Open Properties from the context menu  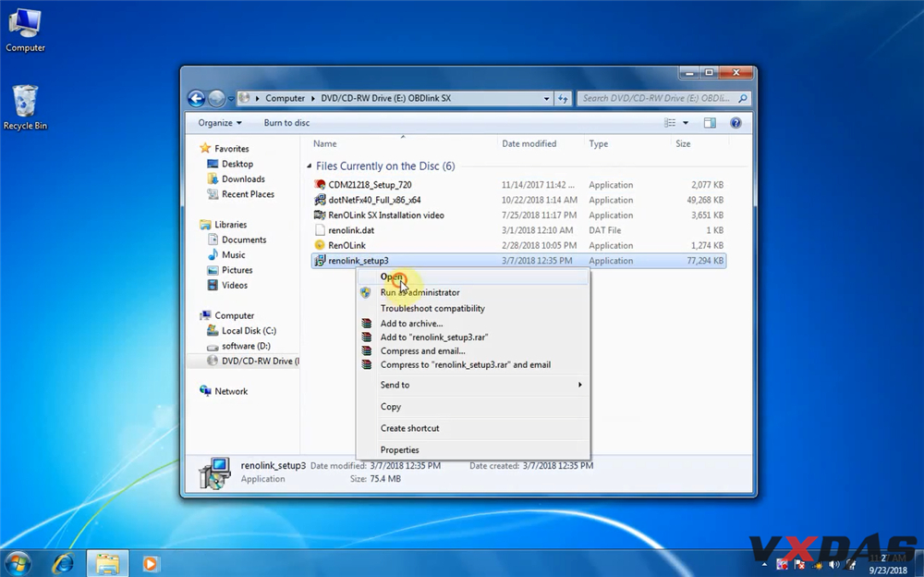point(472,449)
